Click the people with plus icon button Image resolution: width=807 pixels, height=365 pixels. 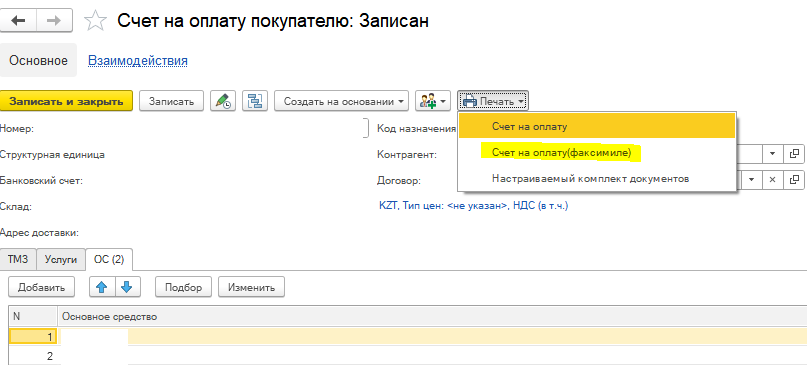click(x=433, y=101)
